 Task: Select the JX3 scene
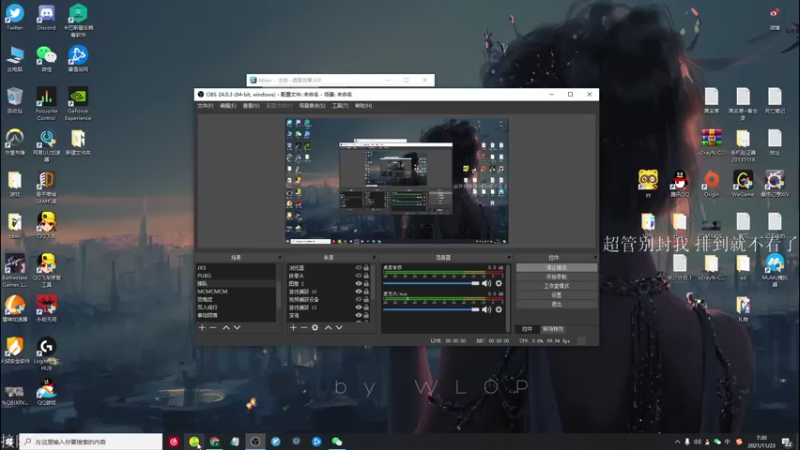click(x=236, y=267)
